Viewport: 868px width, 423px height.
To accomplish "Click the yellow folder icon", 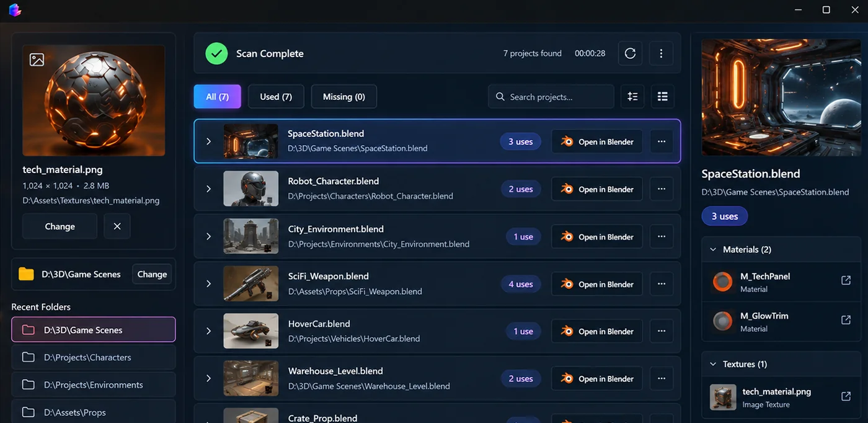I will point(26,274).
